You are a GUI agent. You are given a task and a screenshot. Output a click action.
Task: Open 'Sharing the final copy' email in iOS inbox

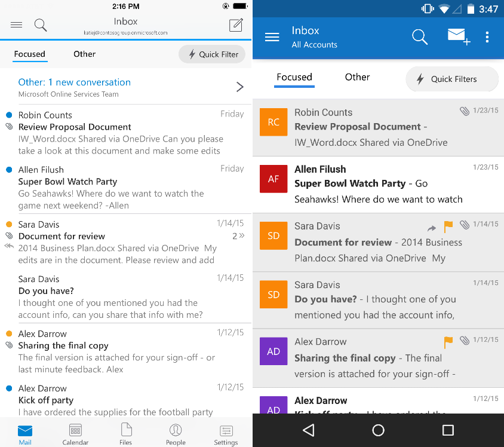(125, 351)
